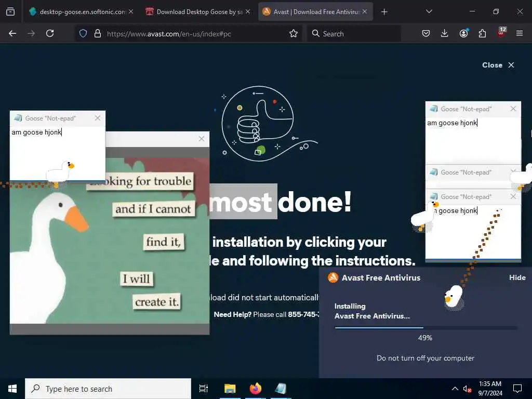Viewport: 532px width, 399px height.
Task: Go back with the browser back arrow
Action: click(x=12, y=33)
